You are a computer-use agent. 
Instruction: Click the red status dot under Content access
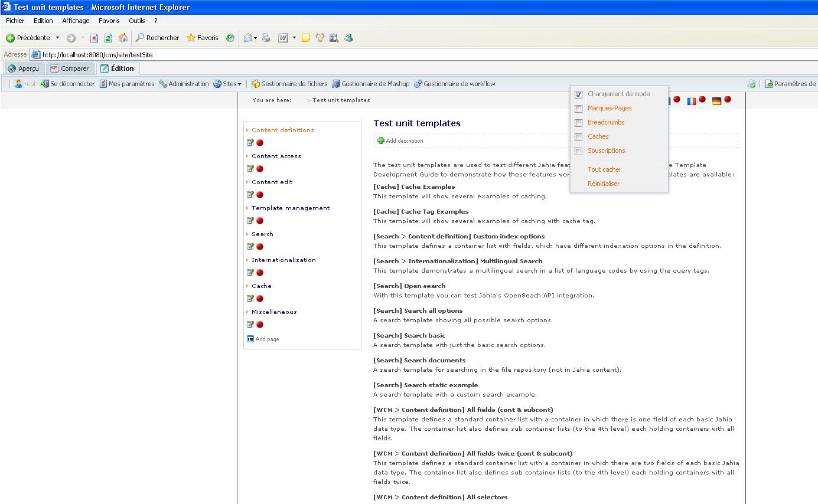260,169
